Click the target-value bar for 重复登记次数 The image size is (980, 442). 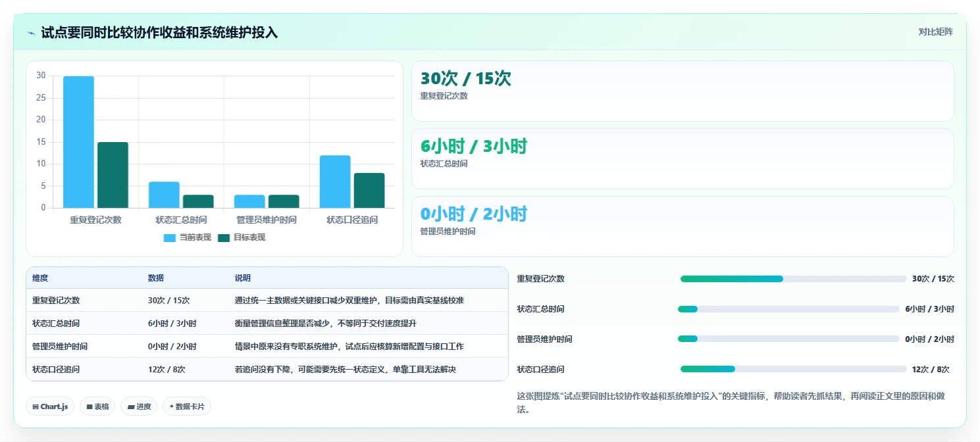pyautogui.click(x=113, y=175)
